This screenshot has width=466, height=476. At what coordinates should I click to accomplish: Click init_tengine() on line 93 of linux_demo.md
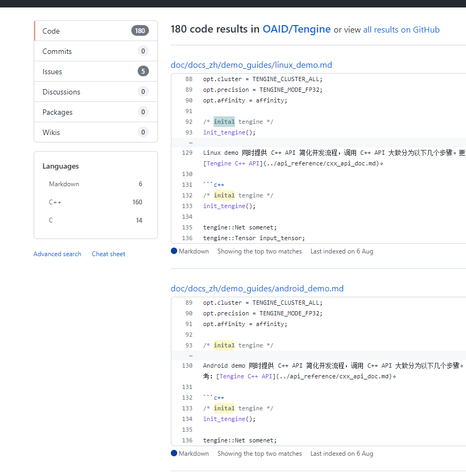[x=229, y=132]
